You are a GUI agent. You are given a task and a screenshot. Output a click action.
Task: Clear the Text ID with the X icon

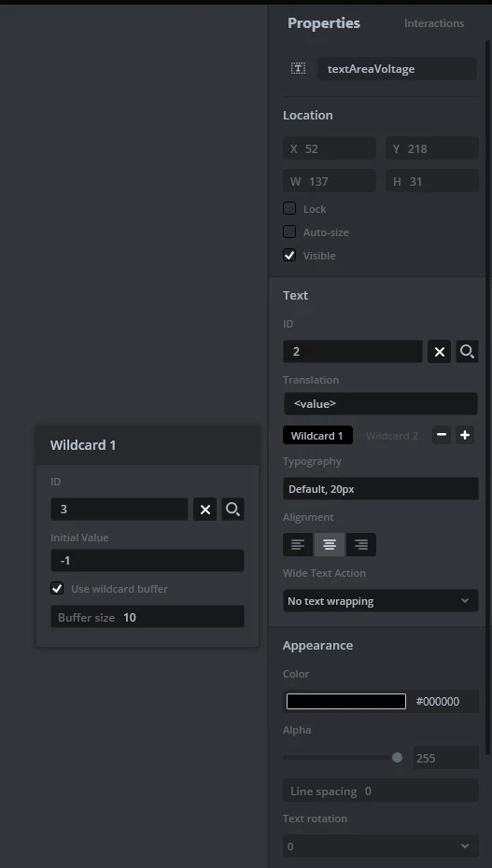(440, 352)
